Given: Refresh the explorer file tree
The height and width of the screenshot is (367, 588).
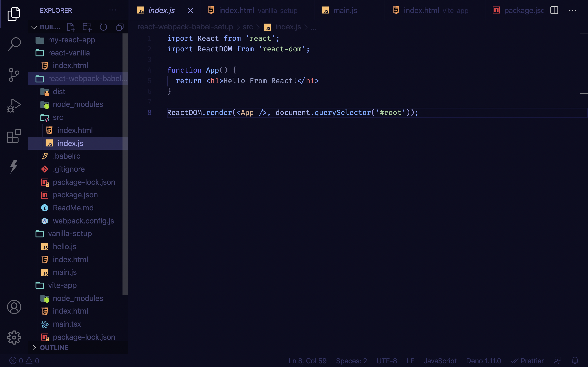Looking at the screenshot, I should pyautogui.click(x=103, y=27).
